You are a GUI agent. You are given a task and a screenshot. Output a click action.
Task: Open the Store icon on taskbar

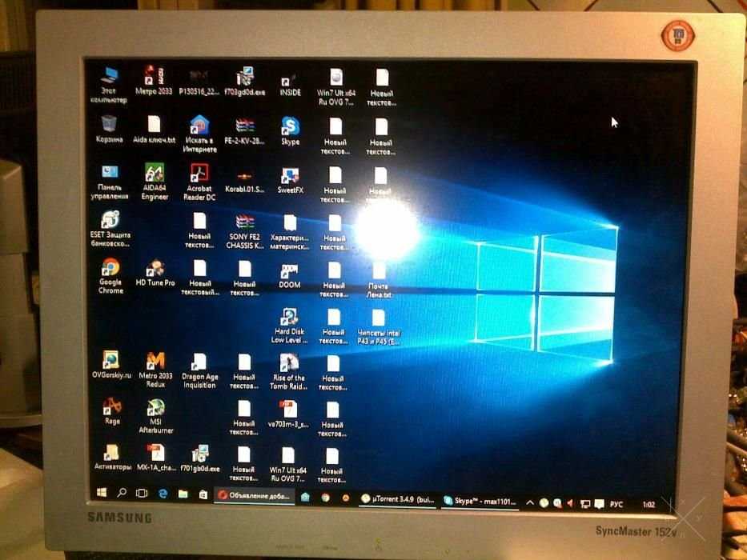(x=203, y=494)
